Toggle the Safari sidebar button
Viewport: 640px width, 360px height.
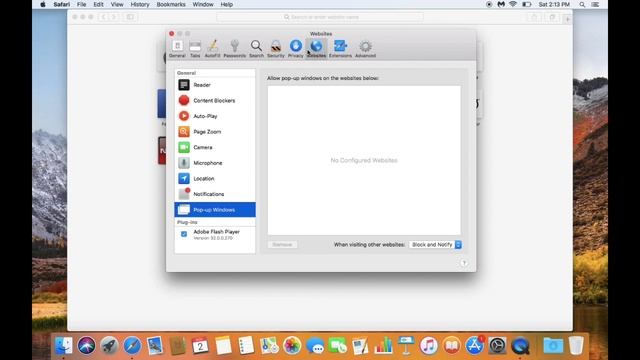coord(130,17)
